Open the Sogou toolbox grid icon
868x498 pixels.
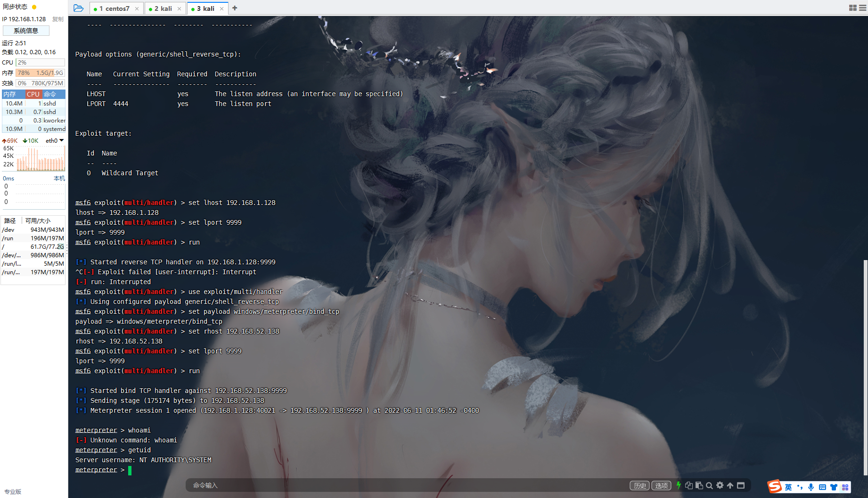(845, 487)
